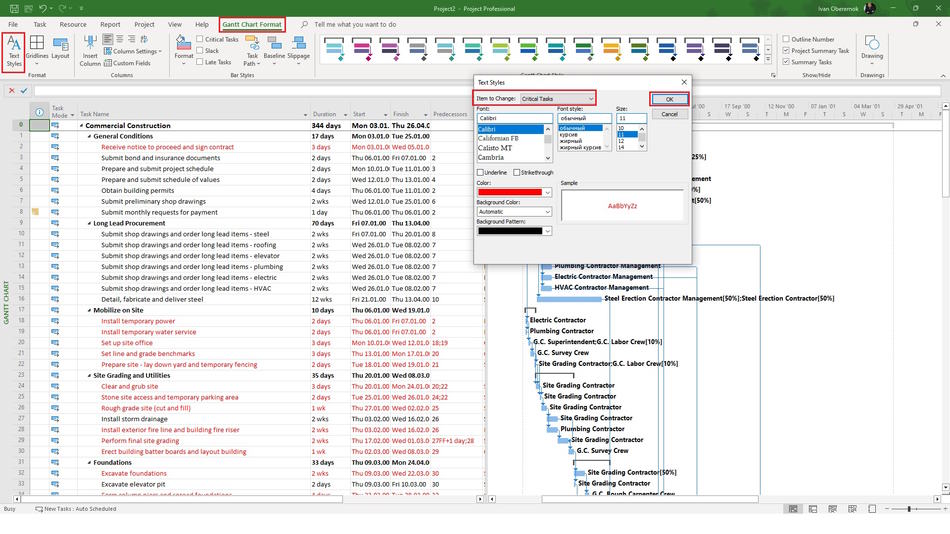
Task: Switch to the Report tab
Action: click(x=110, y=24)
